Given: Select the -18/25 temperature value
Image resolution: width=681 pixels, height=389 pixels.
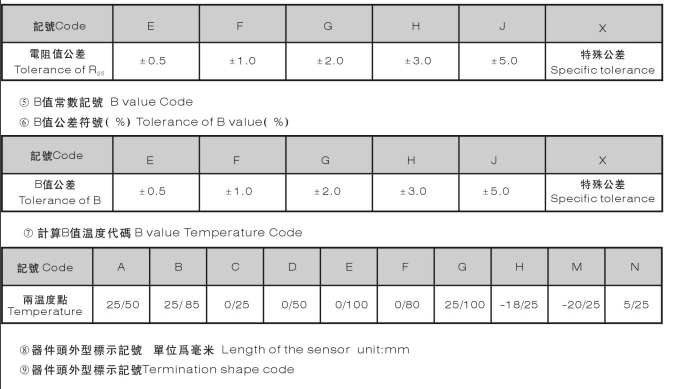Looking at the screenshot, I should (519, 304).
